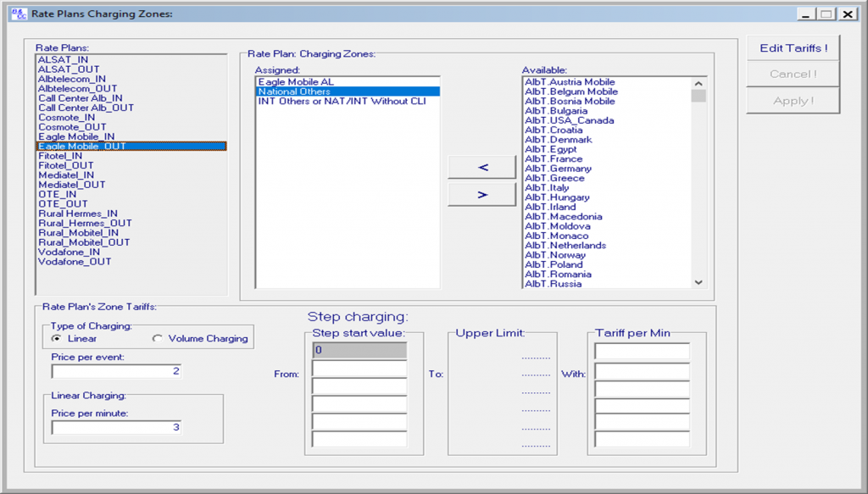Click the first Tariff per Min field
The image size is (868, 494).
(x=643, y=352)
